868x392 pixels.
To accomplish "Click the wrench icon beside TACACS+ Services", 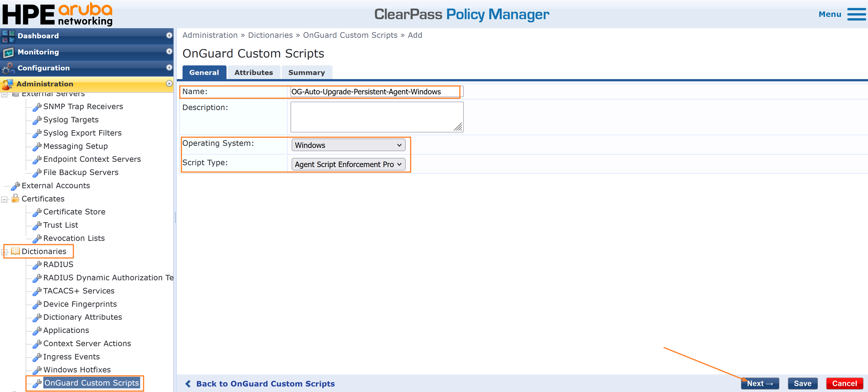I will point(37,291).
